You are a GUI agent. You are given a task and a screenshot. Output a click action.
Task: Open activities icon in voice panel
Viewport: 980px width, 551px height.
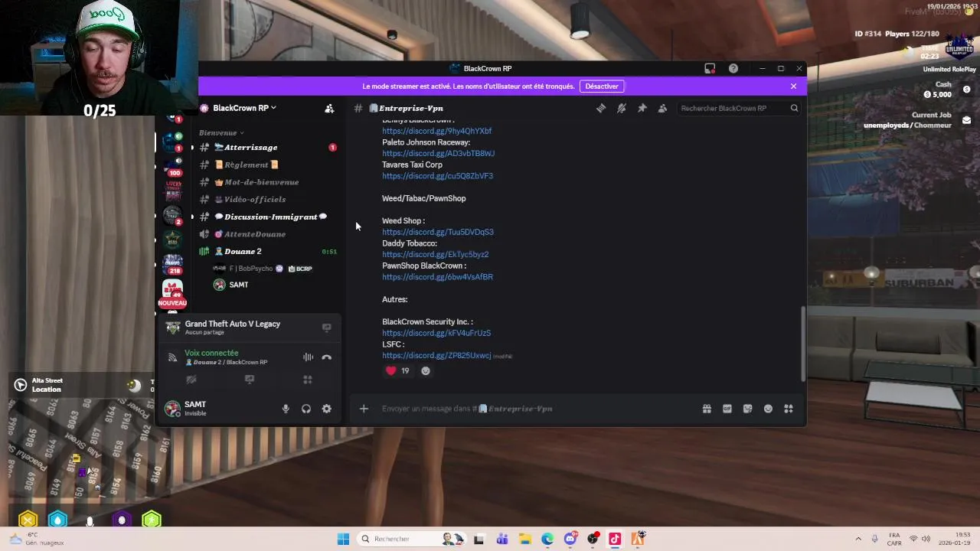307,380
